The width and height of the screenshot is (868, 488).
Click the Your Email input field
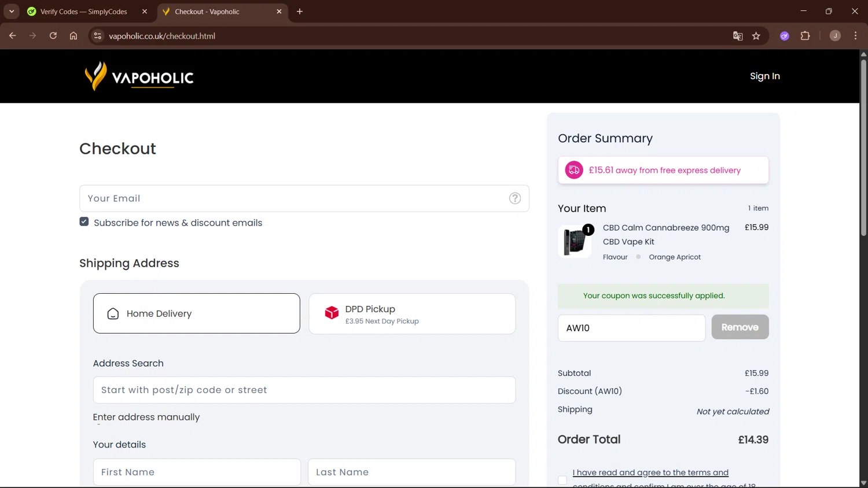tap(304, 198)
